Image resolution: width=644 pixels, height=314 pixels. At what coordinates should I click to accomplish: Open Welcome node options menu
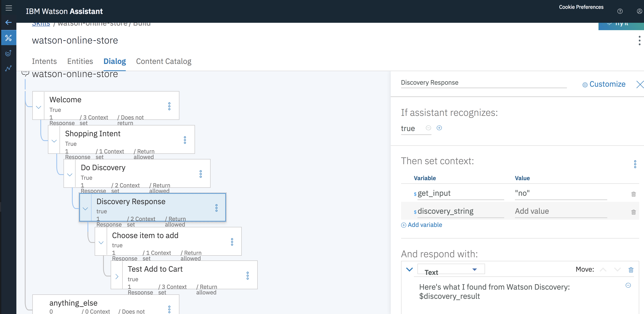pyautogui.click(x=169, y=106)
